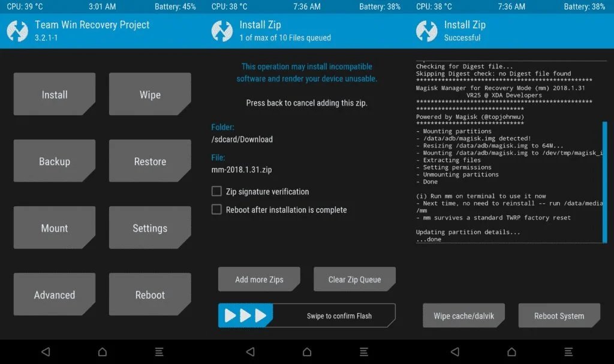Tap the back navigation arrow below Install Zip
This screenshot has height=364, width=614.
click(249, 351)
